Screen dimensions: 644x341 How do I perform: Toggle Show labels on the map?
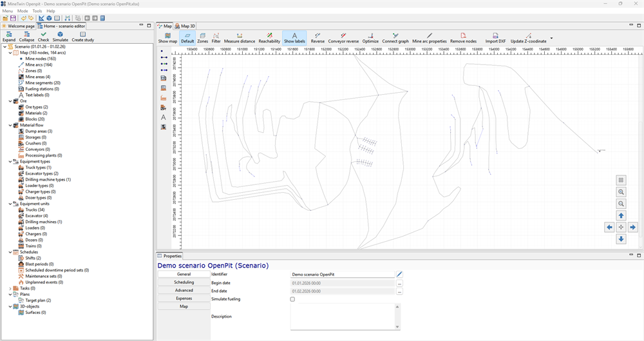294,38
